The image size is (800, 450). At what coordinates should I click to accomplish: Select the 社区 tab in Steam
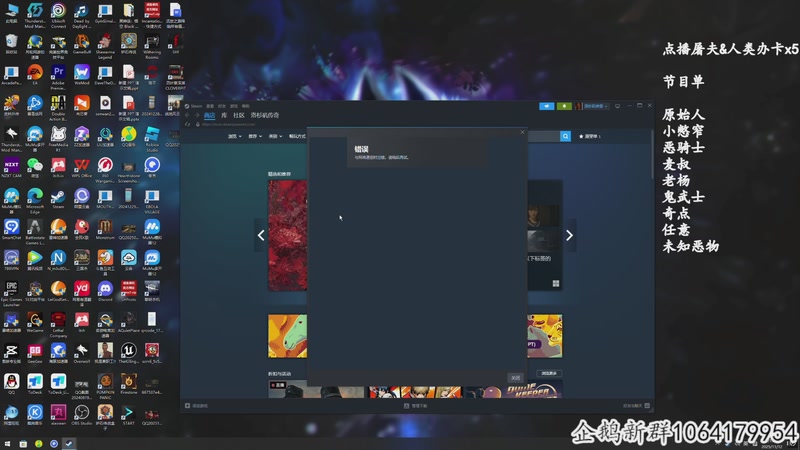(239, 115)
